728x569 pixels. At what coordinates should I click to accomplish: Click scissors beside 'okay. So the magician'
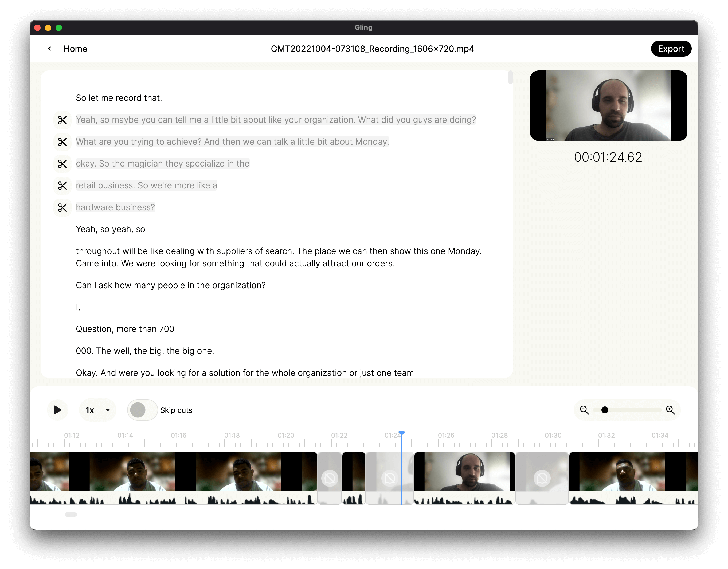pyautogui.click(x=62, y=164)
